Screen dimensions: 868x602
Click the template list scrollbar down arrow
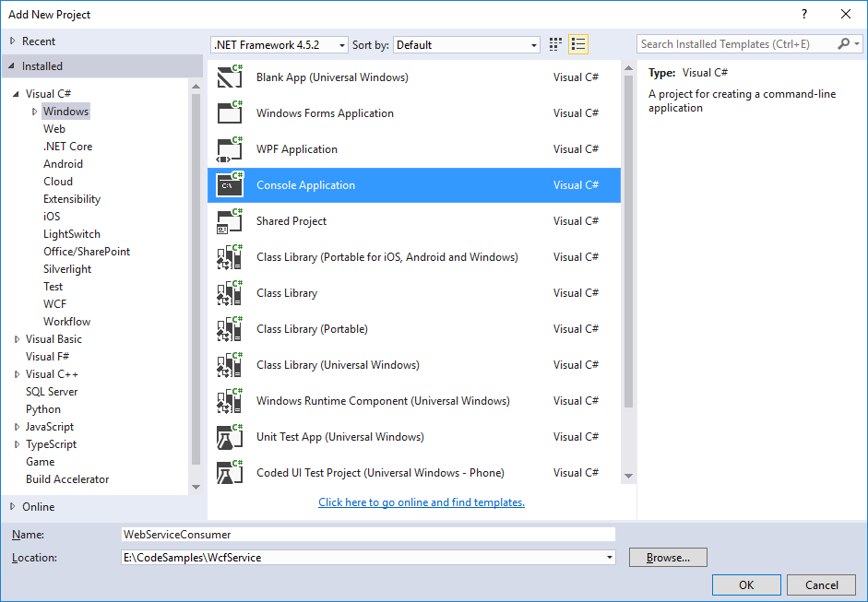point(628,476)
